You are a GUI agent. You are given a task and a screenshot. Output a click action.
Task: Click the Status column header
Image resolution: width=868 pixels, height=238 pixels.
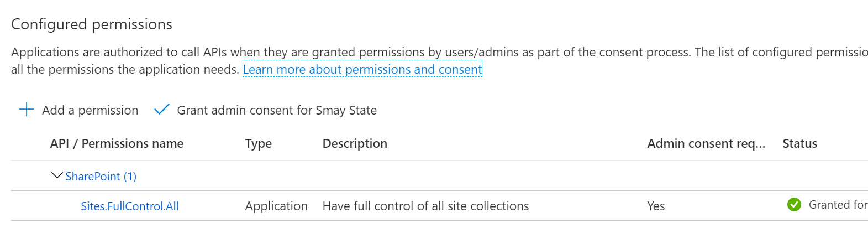[x=799, y=143]
